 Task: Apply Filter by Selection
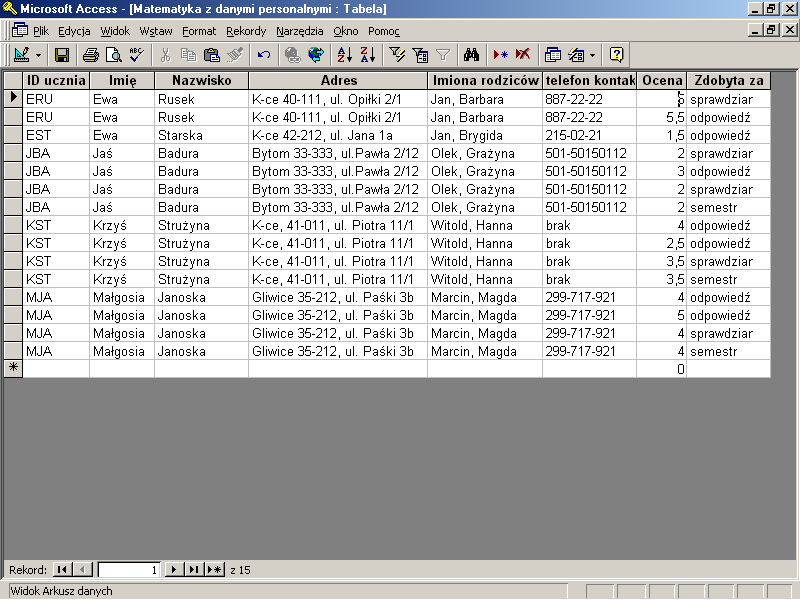point(397,55)
